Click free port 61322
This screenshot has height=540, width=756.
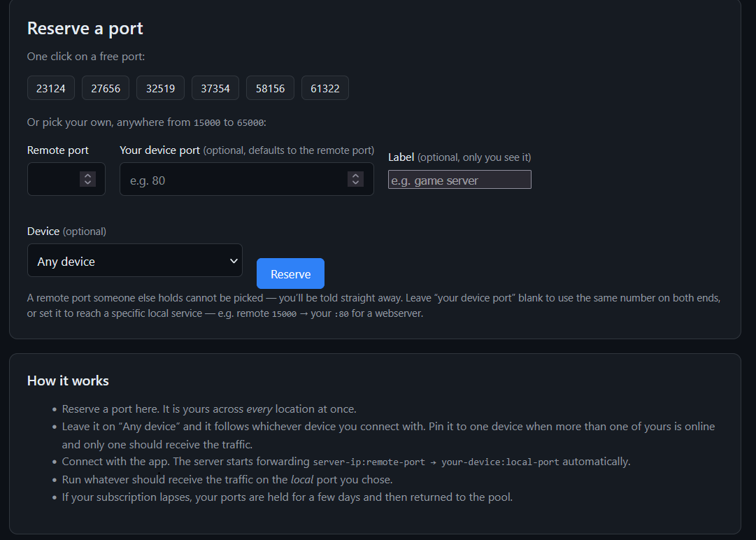[325, 88]
